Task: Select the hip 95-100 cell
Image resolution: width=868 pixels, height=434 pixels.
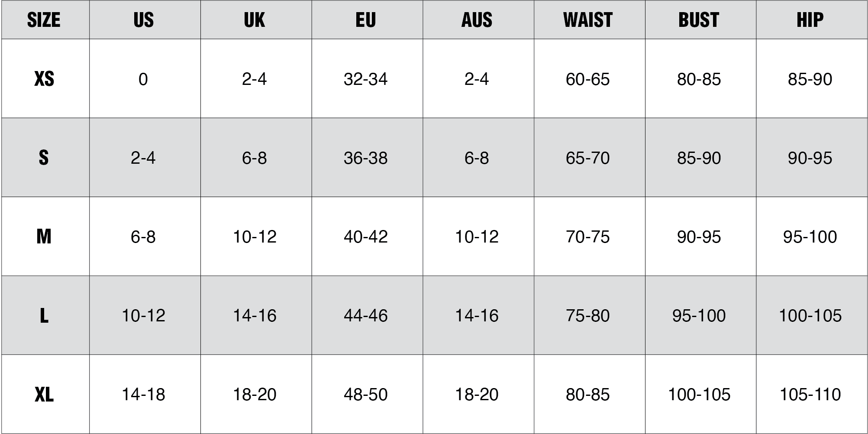Action: (x=810, y=237)
